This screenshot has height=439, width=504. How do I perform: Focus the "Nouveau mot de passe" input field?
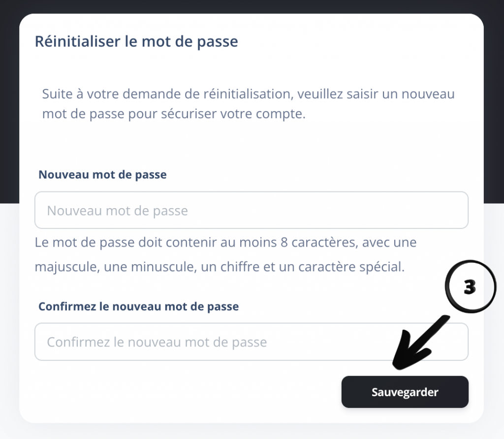251,211
